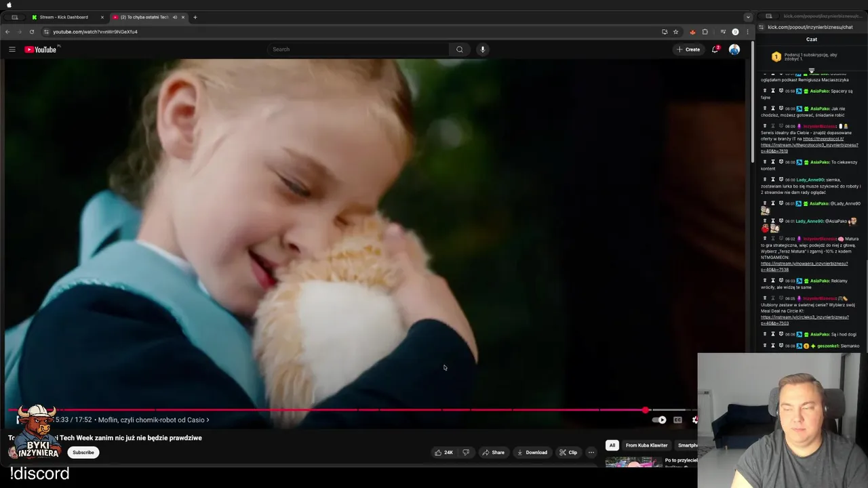The height and width of the screenshot is (488, 868).
Task: Go back with browser back arrow
Action: click(7, 32)
